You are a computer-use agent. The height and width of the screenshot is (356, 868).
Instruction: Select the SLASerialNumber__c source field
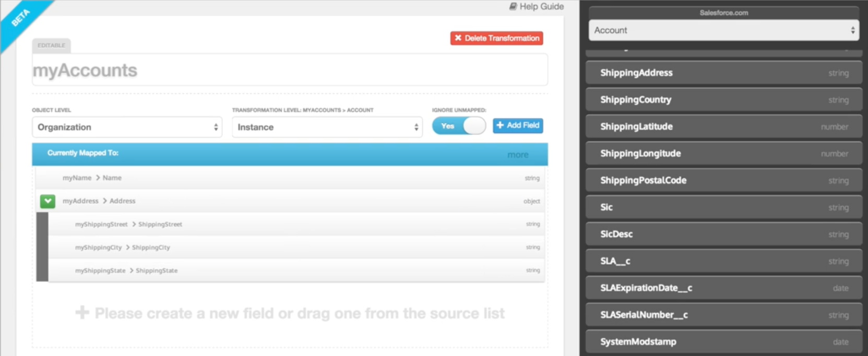coord(723,315)
